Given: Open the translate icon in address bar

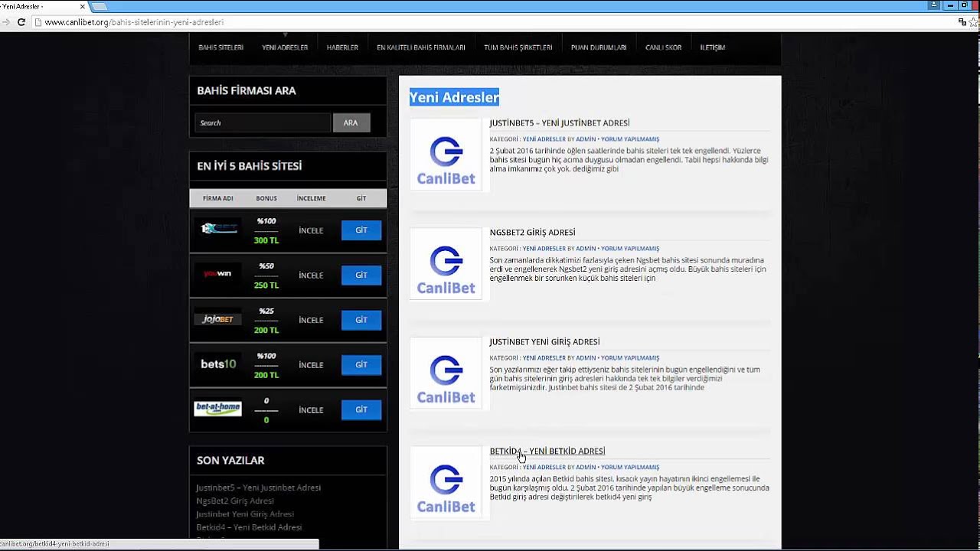Looking at the screenshot, I should pyautogui.click(x=962, y=22).
